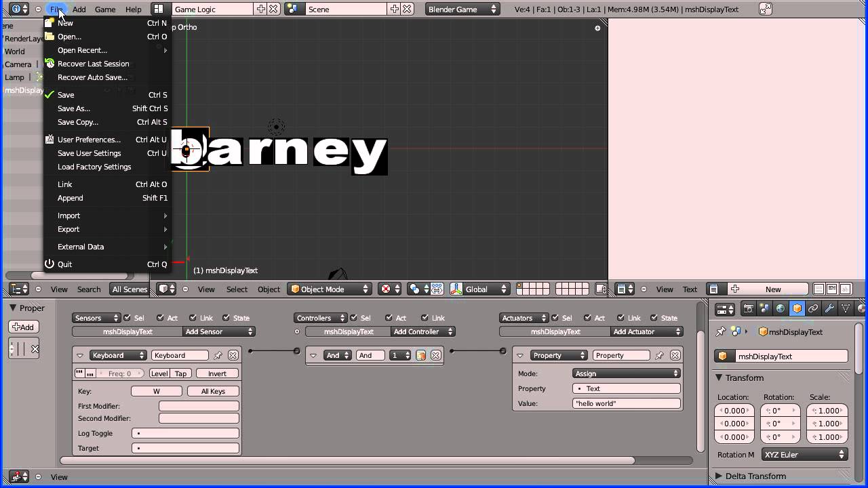Add a new scene with plus icon
The width and height of the screenshot is (868, 488).
[x=395, y=9]
